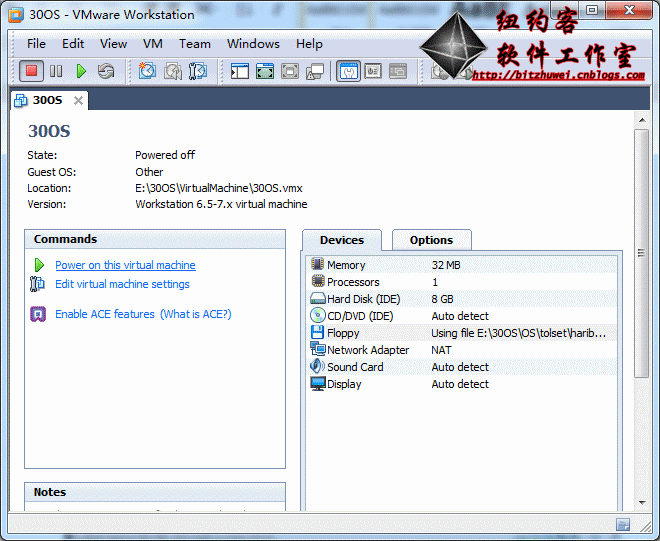Click Enable ACE features link
660x541 pixels.
click(105, 314)
